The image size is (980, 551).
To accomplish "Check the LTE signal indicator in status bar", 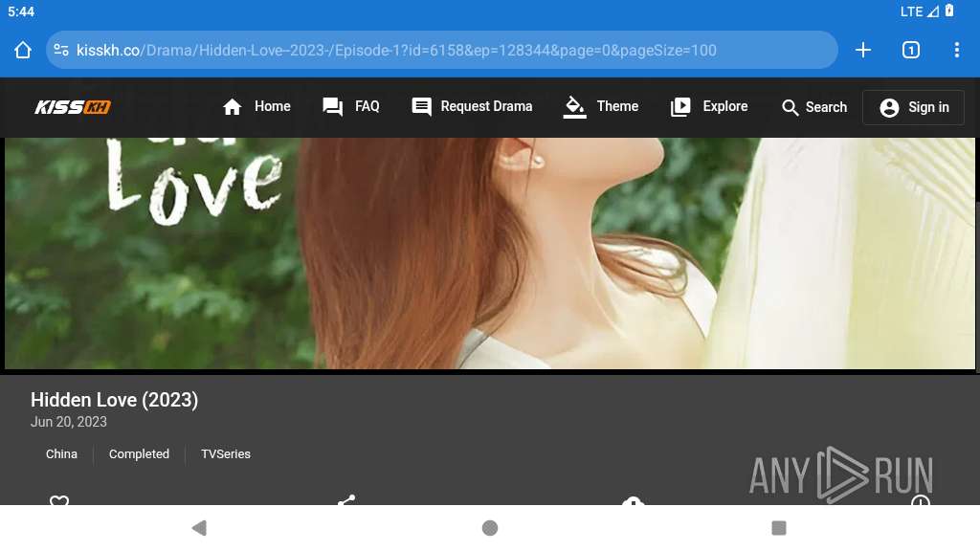I will [x=920, y=11].
